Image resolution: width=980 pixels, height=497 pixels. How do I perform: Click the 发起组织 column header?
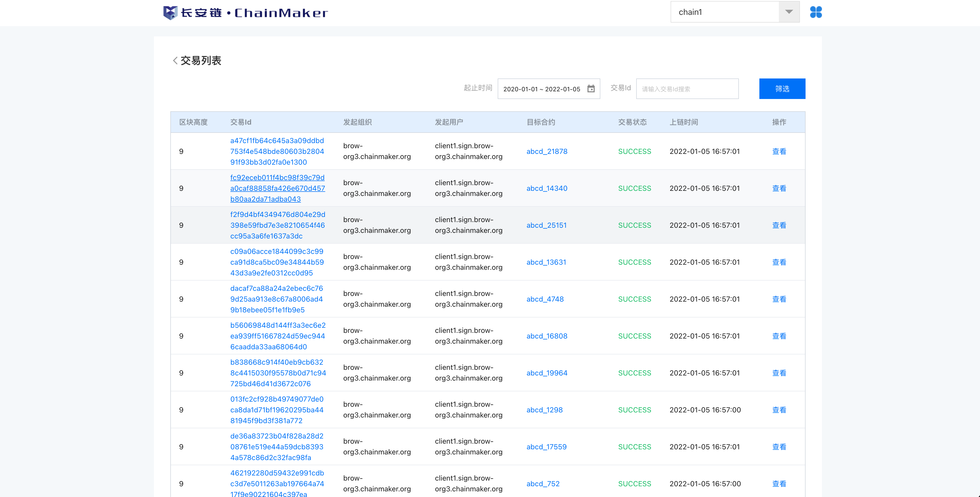(x=357, y=122)
